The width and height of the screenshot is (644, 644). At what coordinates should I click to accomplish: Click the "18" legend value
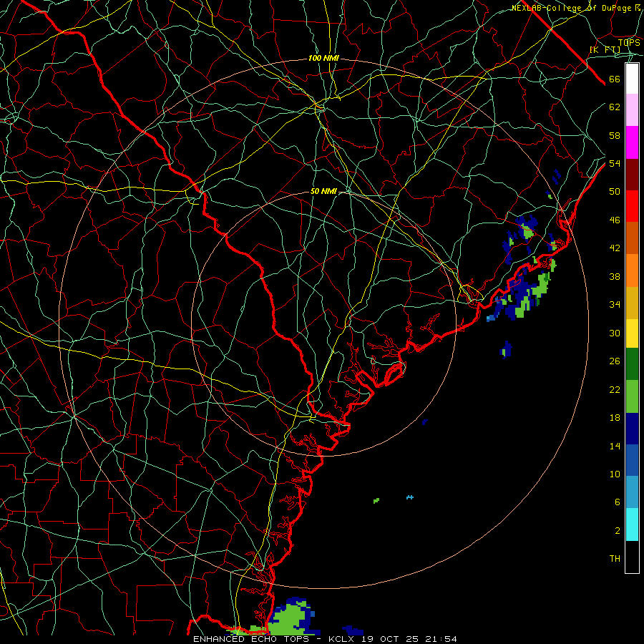point(615,418)
